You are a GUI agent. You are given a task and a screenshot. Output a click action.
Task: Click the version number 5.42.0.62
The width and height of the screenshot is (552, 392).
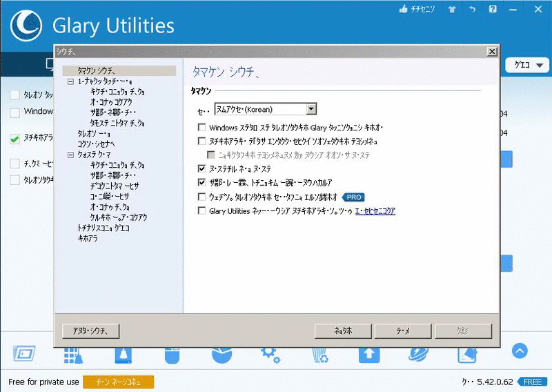click(x=495, y=382)
